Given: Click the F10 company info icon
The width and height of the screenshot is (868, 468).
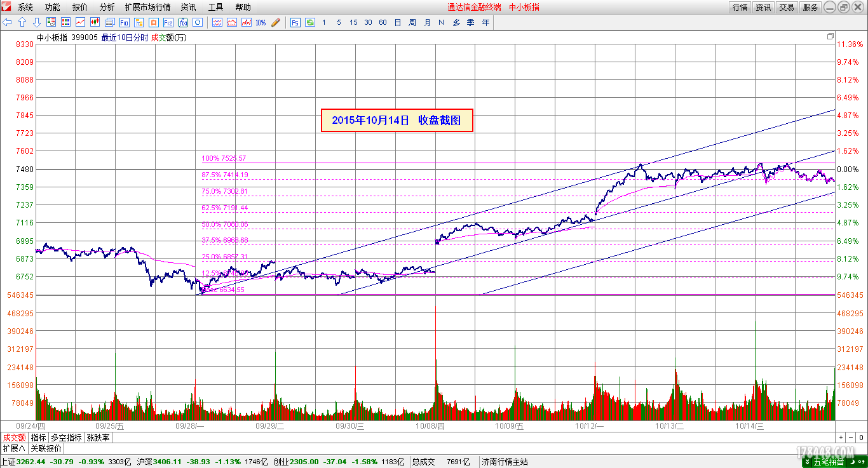Looking at the screenshot, I should pyautogui.click(x=124, y=22).
